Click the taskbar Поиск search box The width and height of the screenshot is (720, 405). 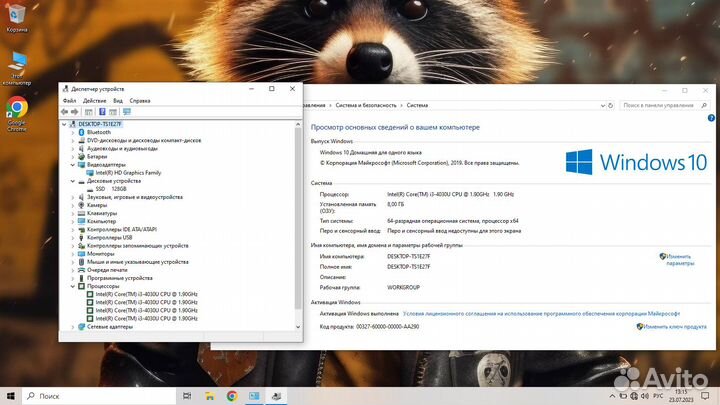[99, 396]
